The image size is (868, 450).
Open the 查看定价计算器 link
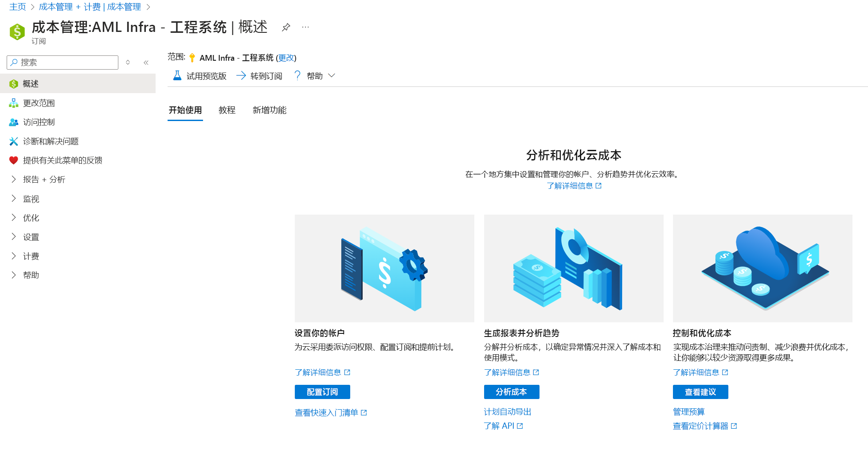pyautogui.click(x=700, y=426)
